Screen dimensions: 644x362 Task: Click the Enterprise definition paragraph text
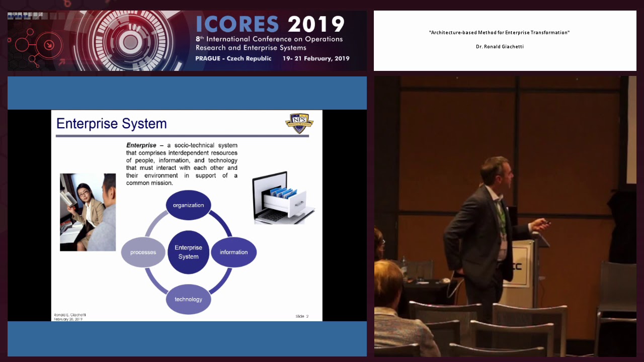point(182,164)
